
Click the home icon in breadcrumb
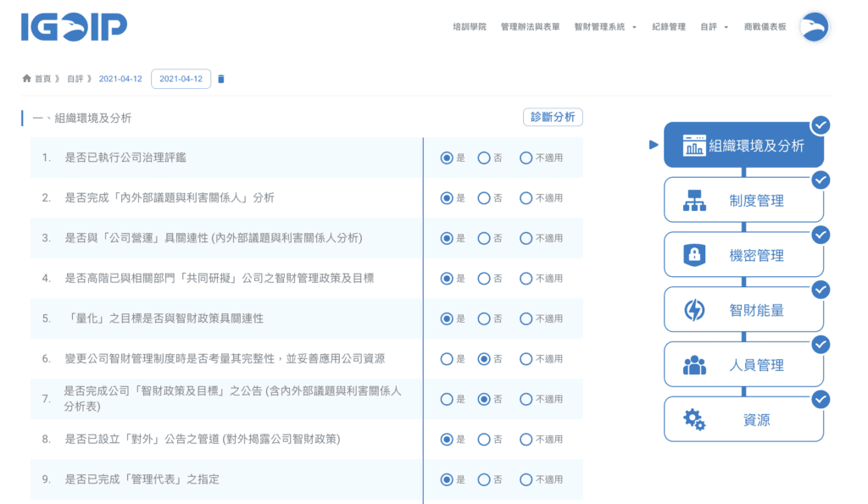27,79
